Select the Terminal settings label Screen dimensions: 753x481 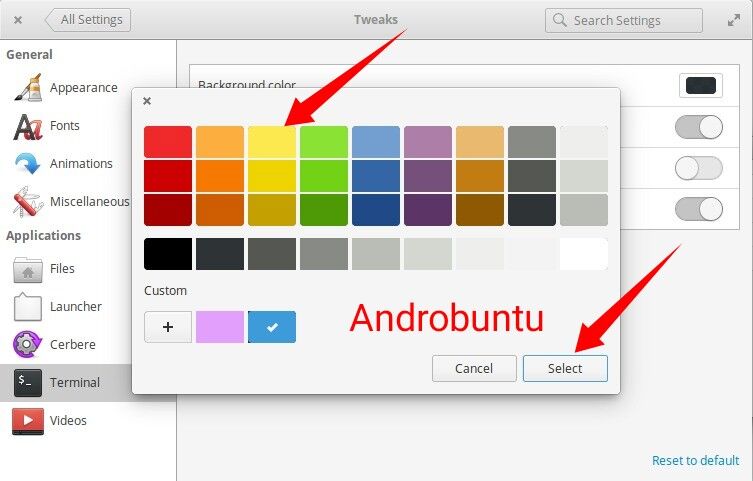75,383
